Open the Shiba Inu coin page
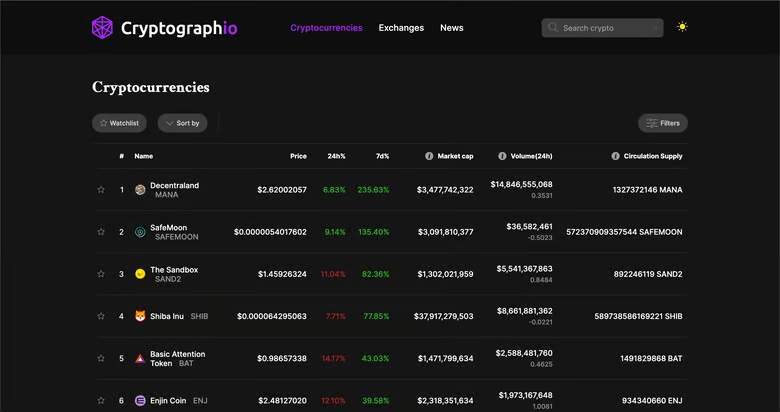The height and width of the screenshot is (412, 780). (167, 316)
